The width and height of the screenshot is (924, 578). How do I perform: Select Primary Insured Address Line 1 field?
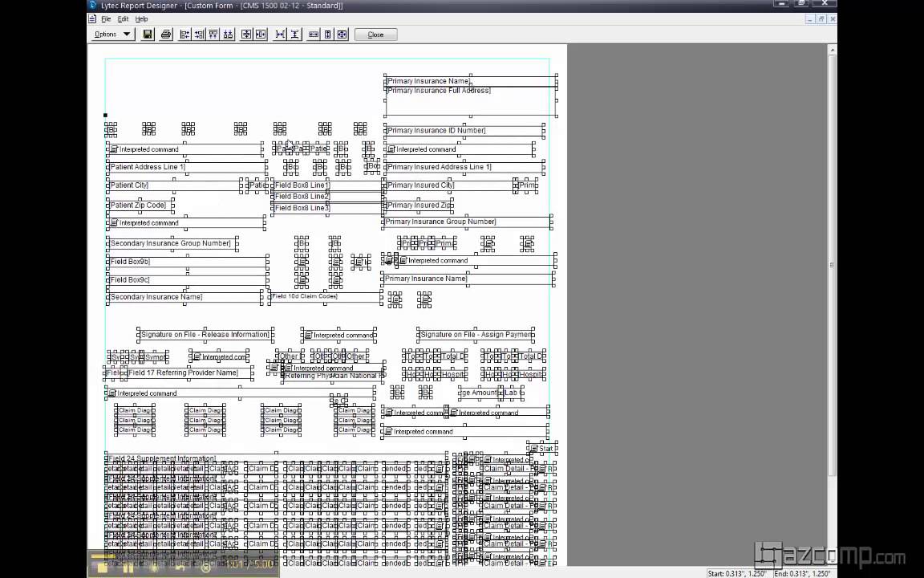pyautogui.click(x=464, y=167)
